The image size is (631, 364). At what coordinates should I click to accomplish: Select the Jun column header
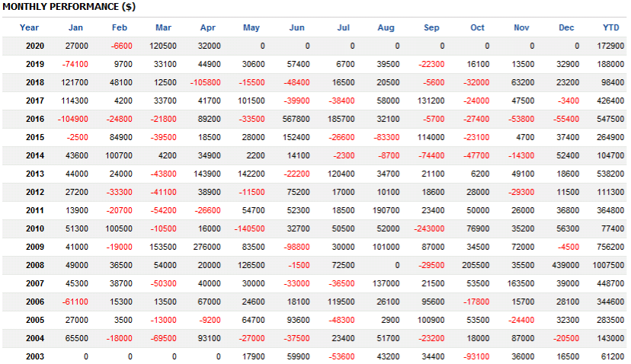tap(296, 27)
